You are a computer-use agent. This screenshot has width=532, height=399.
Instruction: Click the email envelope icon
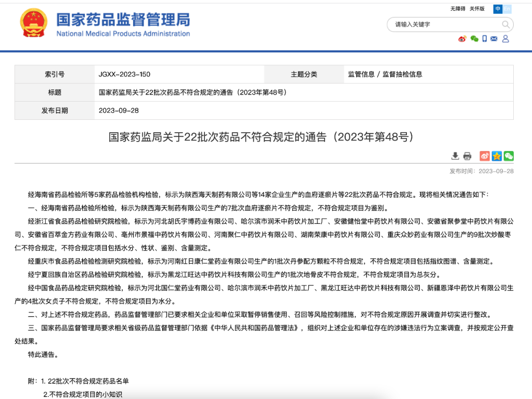pyautogui.click(x=494, y=38)
